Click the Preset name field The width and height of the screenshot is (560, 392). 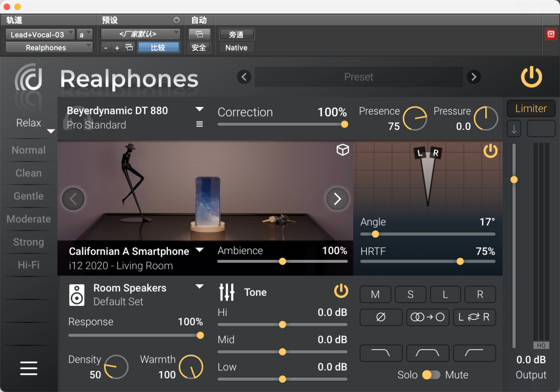click(x=359, y=77)
